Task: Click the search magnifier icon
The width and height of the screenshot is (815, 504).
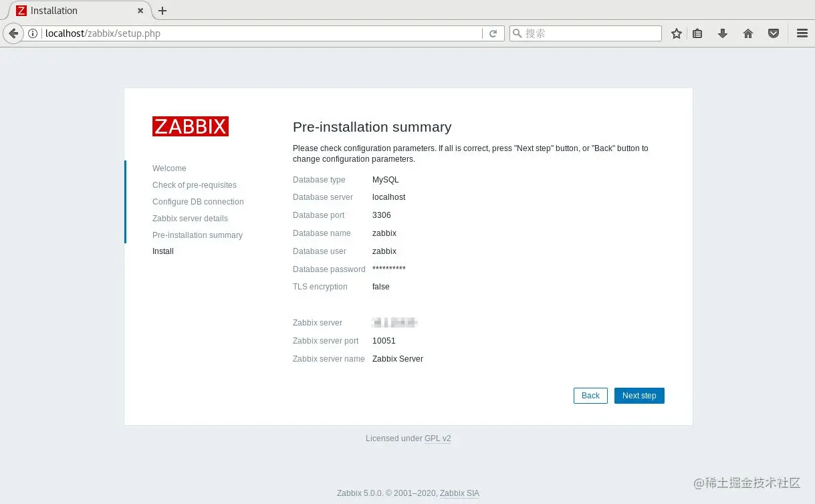Action: (x=517, y=33)
